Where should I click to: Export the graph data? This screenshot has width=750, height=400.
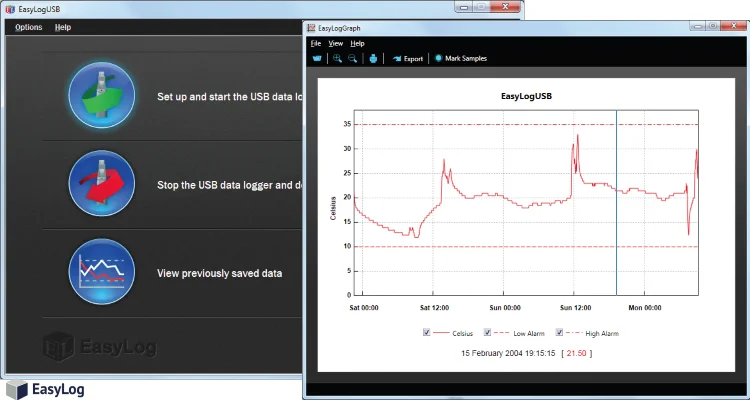(408, 59)
